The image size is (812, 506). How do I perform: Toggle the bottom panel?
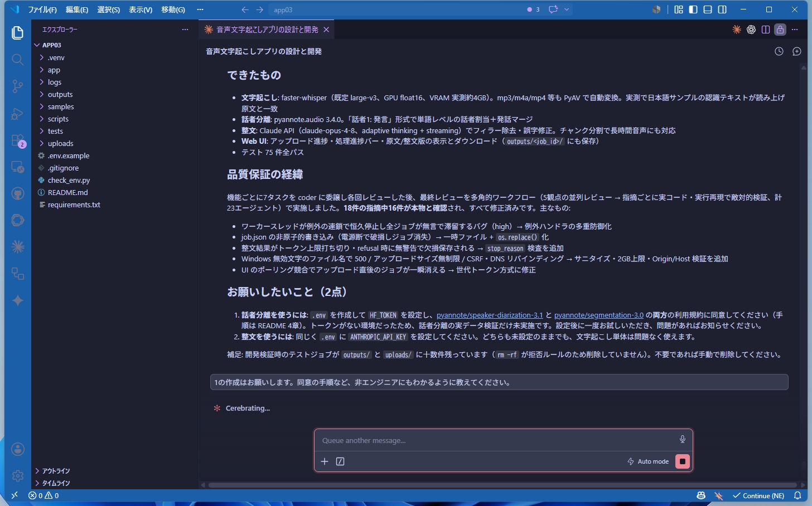pos(708,9)
